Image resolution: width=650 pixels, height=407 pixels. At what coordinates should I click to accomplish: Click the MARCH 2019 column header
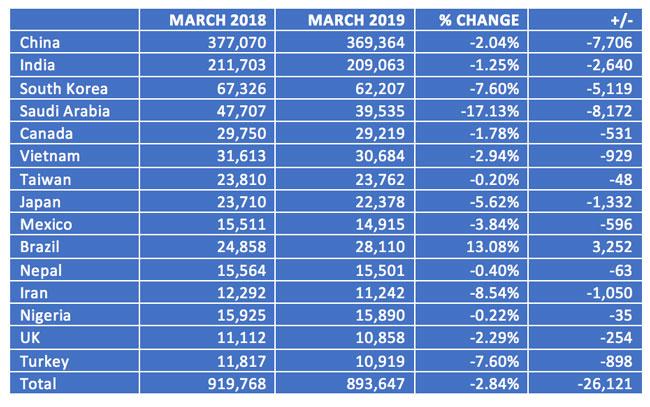[x=345, y=19]
